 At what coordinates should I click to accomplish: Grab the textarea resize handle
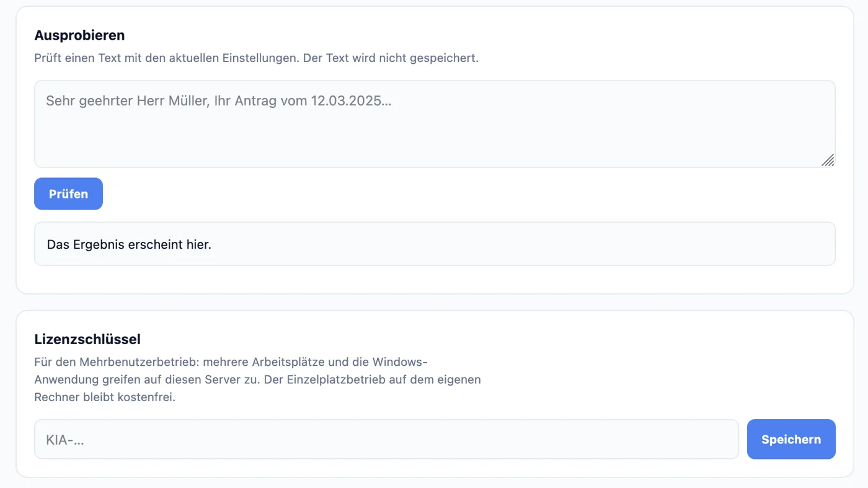pyautogui.click(x=828, y=160)
